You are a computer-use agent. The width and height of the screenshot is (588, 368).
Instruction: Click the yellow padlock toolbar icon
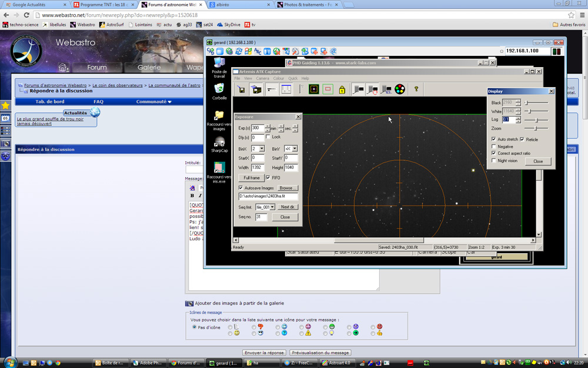[x=342, y=89]
